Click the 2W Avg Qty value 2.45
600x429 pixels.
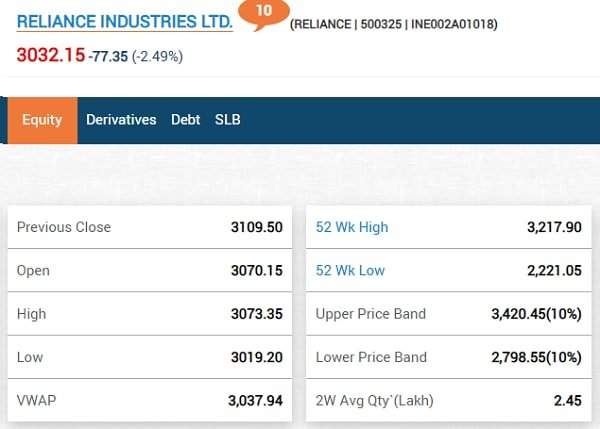tap(566, 401)
